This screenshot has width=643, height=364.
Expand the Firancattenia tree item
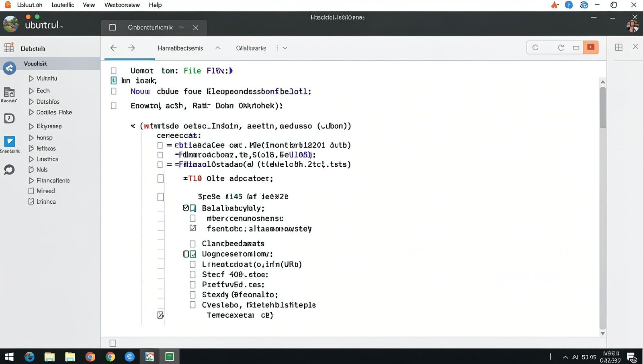(31, 180)
